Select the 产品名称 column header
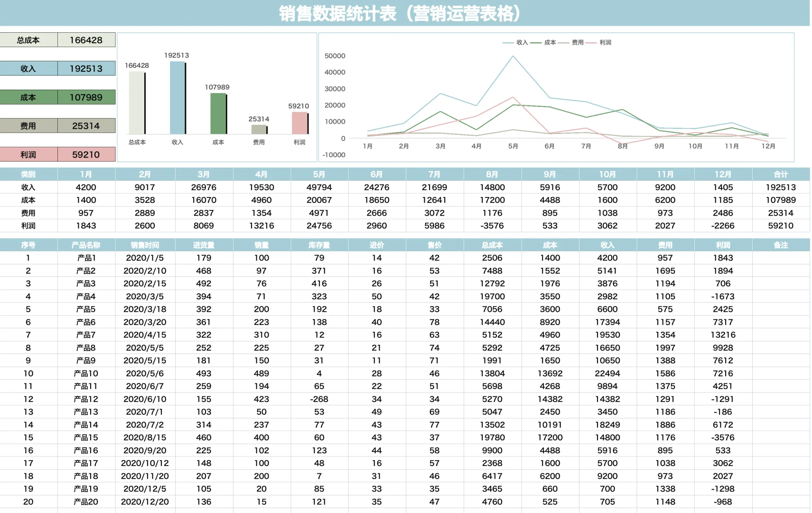 pyautogui.click(x=86, y=245)
